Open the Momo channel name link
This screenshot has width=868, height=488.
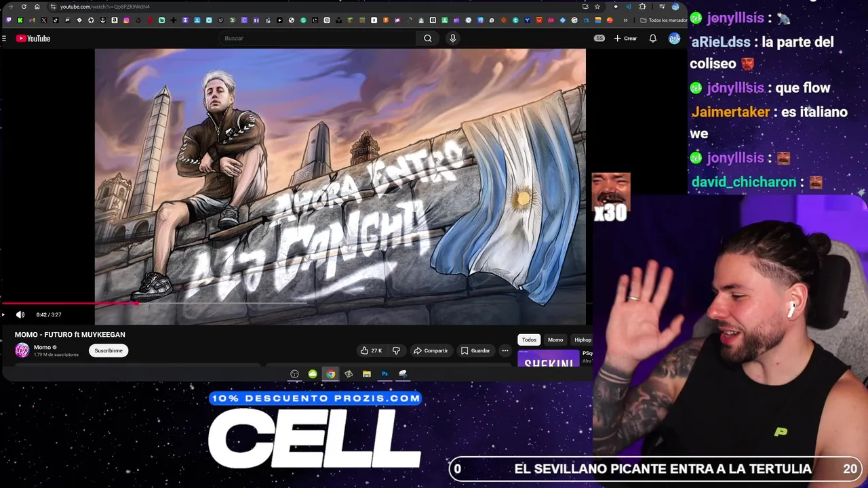point(42,347)
